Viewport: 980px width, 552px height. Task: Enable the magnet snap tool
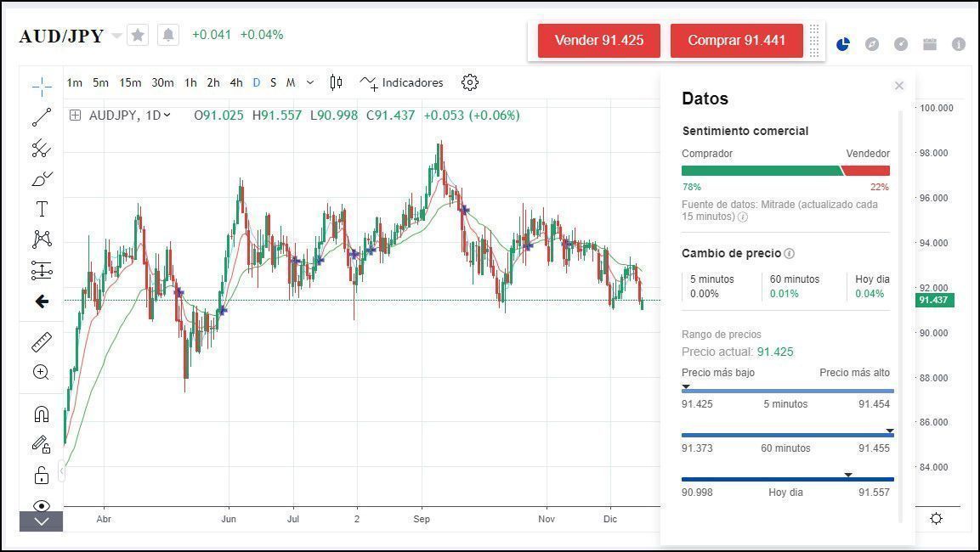point(42,414)
